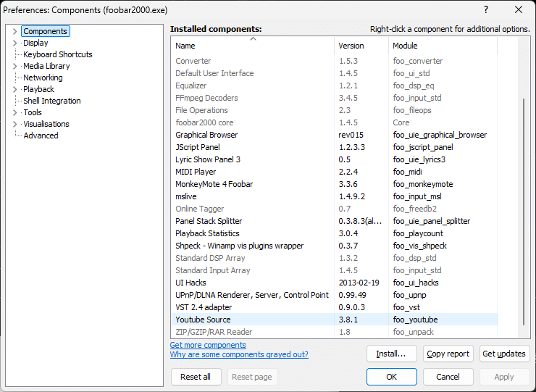The height and width of the screenshot is (392, 536).
Task: Expand the Visualisations tree node
Action: 14,124
